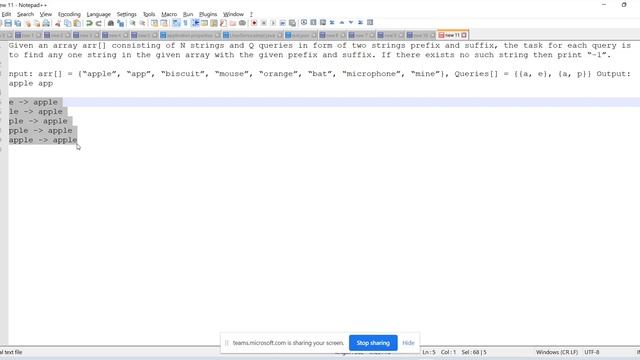The width and height of the screenshot is (640, 360).
Task: Open the Edit menu
Action: [x=6, y=14]
